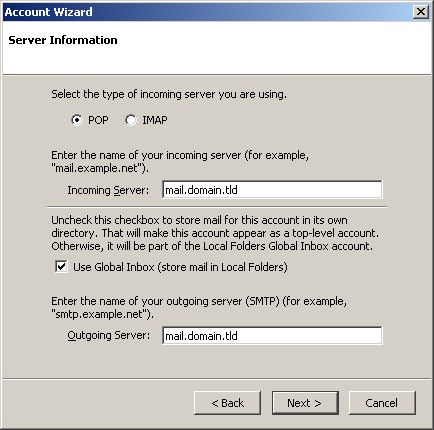This screenshot has width=434, height=430.
Task: Click the POP label text
Action: point(98,120)
